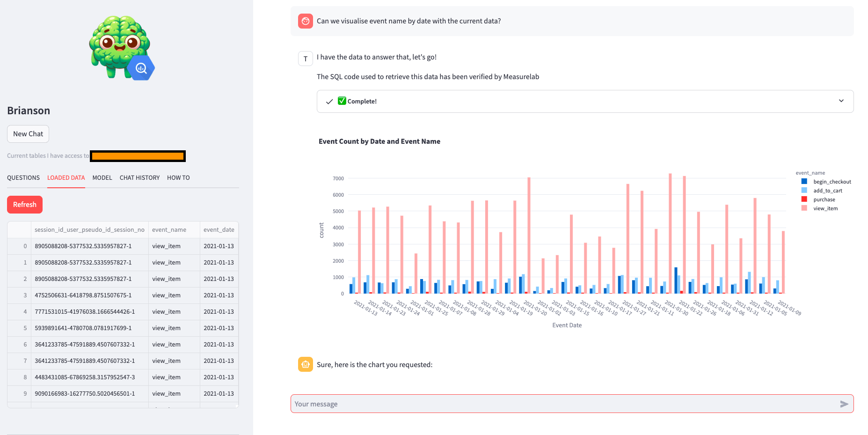The width and height of the screenshot is (868, 435).
Task: Click the yellow robot avatar icon
Action: [306, 364]
